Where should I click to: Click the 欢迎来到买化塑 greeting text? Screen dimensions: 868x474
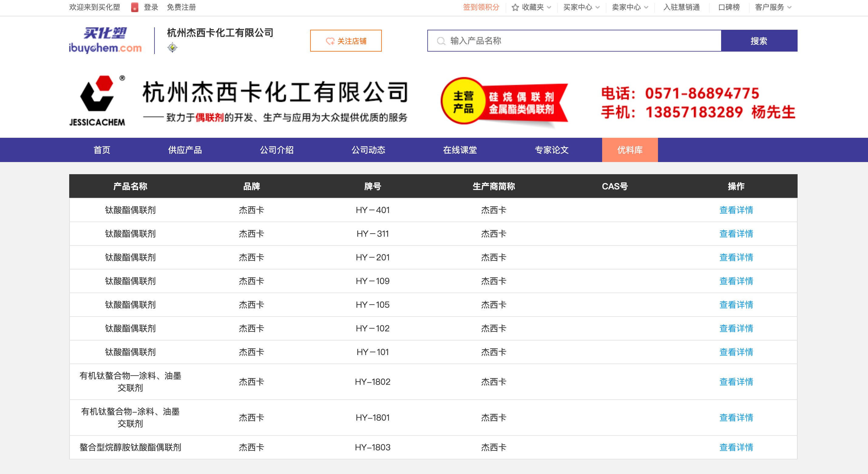coord(95,7)
